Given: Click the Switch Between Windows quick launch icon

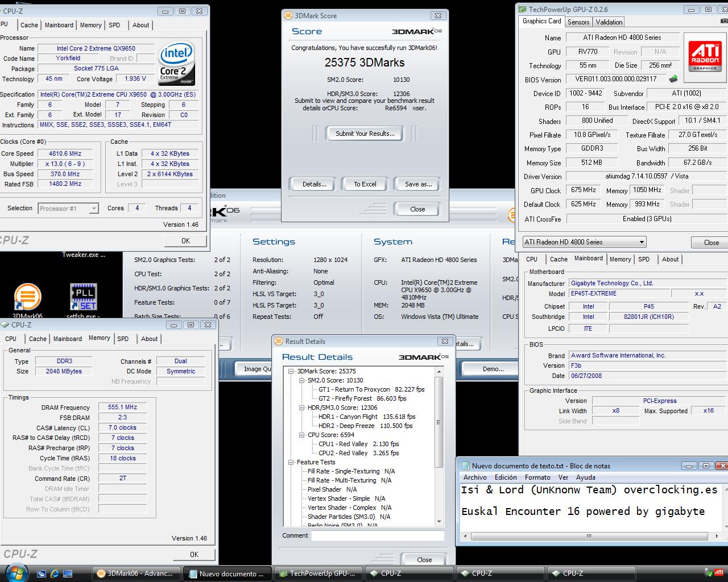Looking at the screenshot, I should pos(42,573).
